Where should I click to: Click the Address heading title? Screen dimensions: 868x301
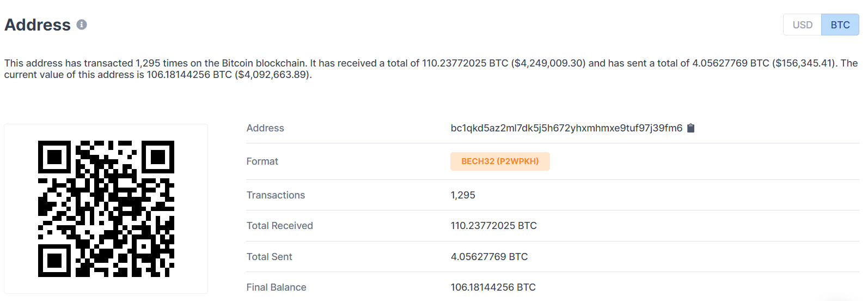[x=38, y=25]
